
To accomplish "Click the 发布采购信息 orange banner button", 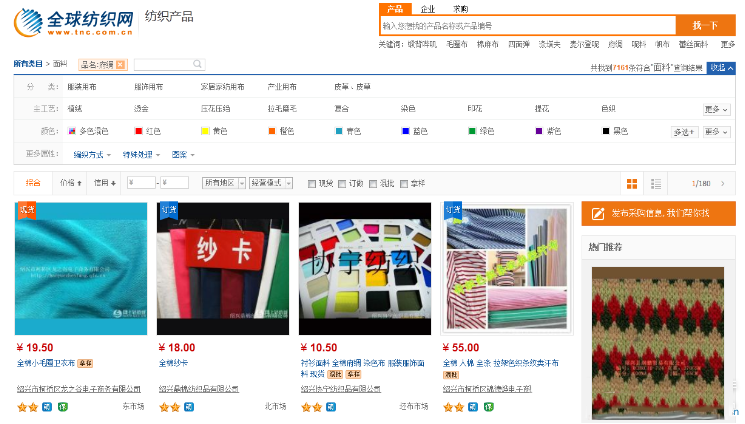I will coord(659,213).
